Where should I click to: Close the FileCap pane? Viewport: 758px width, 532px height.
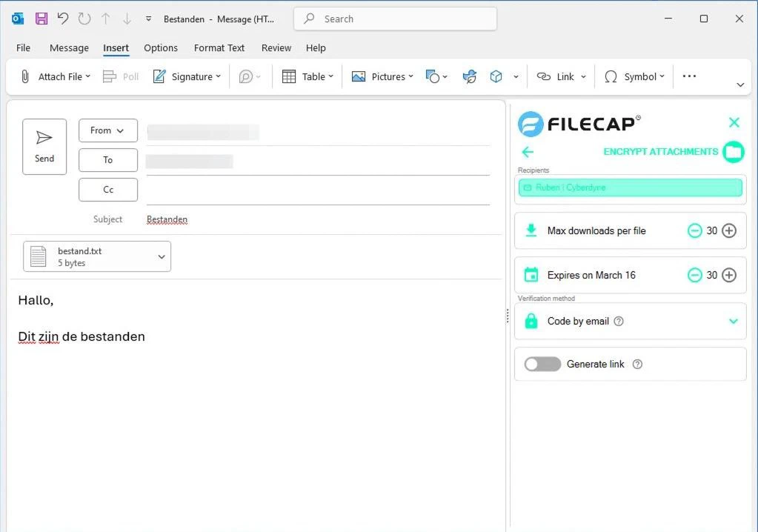[x=734, y=122]
